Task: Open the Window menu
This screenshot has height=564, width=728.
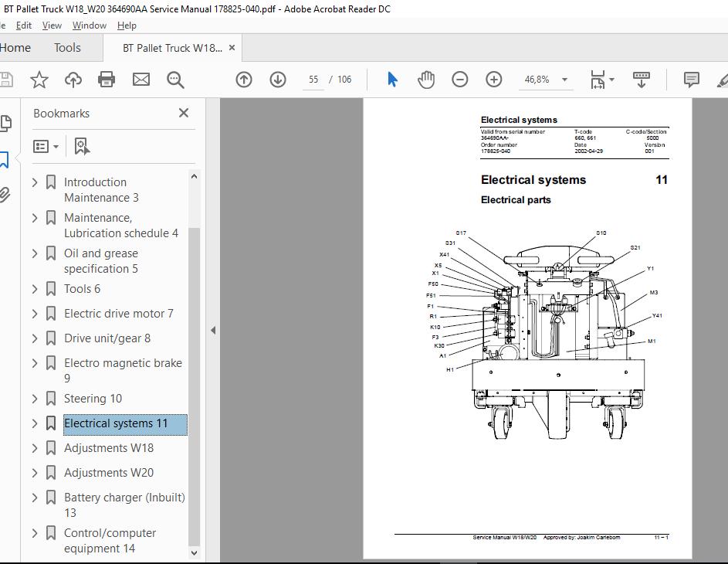Action: pos(89,25)
